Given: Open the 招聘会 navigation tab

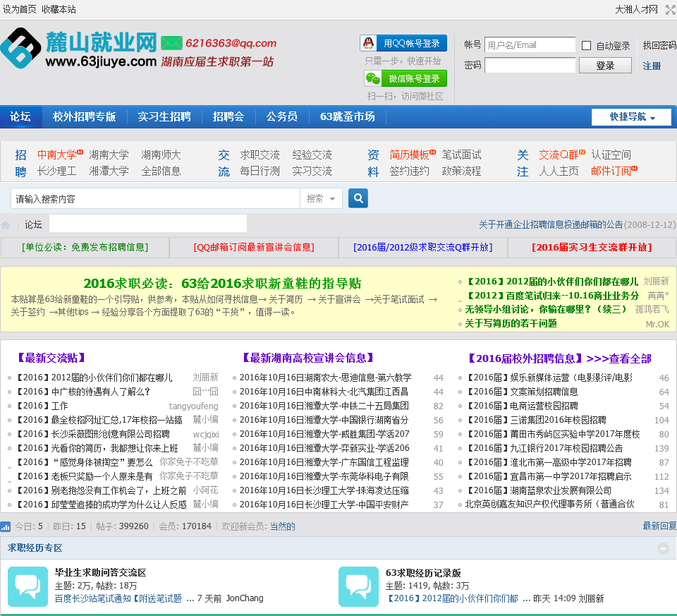Looking at the screenshot, I should click(228, 116).
